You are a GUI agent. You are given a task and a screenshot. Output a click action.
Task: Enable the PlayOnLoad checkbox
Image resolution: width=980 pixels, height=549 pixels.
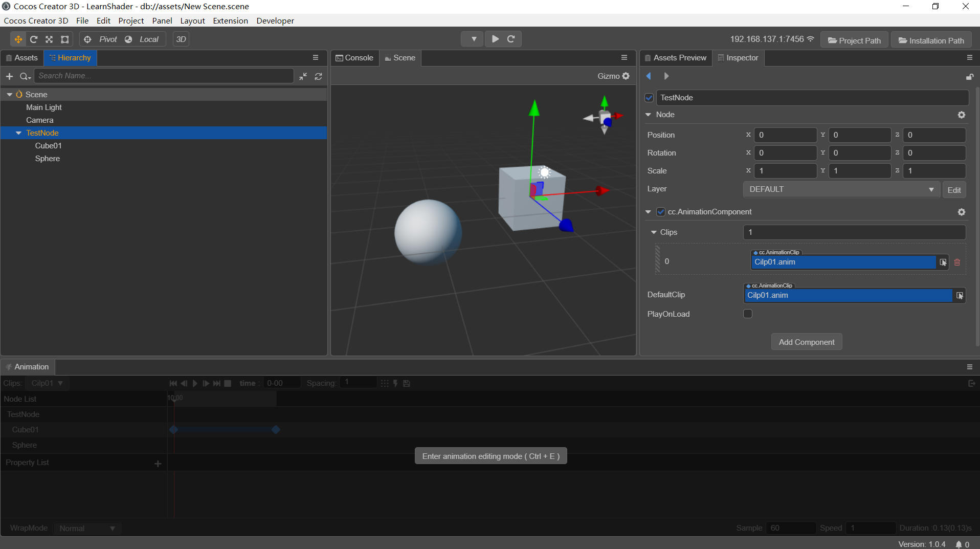click(748, 314)
